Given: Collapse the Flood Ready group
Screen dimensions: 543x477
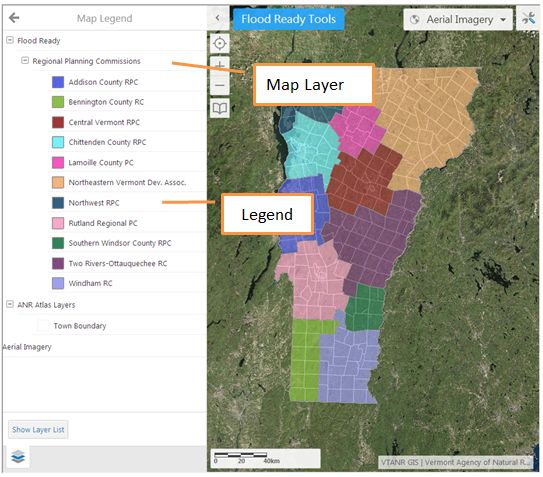Looking at the screenshot, I should click(10, 40).
